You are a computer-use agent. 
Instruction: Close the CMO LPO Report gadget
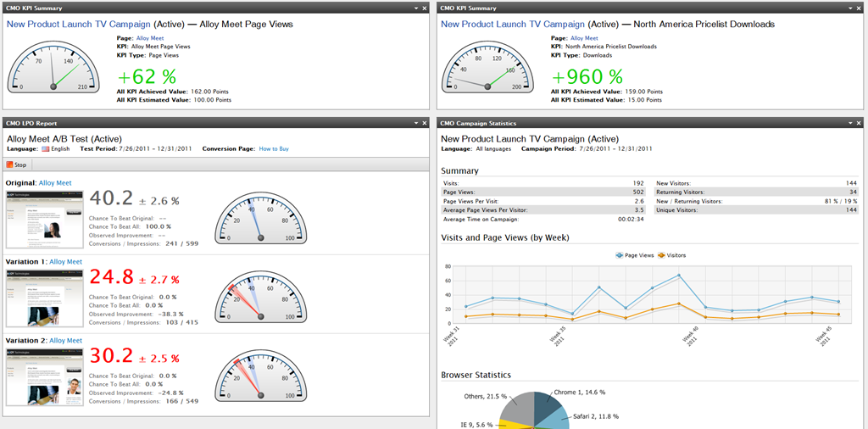point(425,124)
